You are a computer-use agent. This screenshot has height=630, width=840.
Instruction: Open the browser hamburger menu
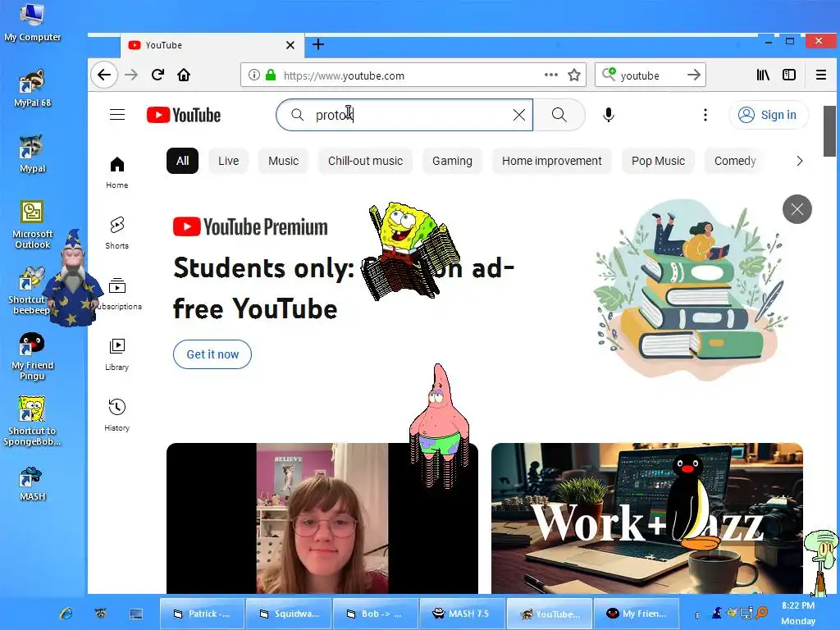(x=820, y=75)
